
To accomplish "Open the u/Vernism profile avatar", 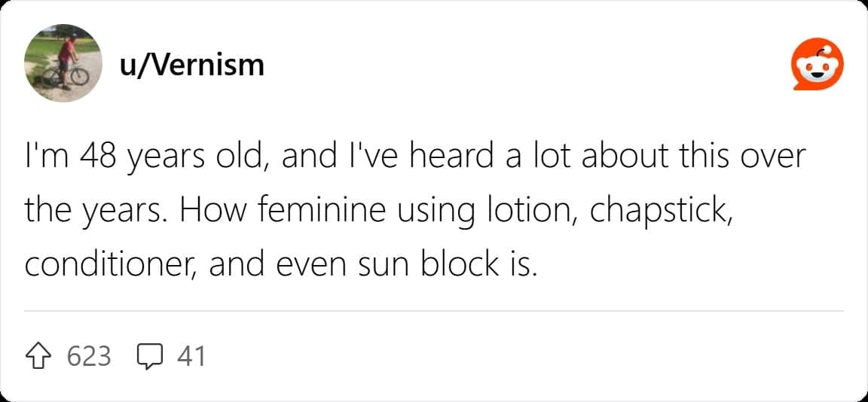I will [x=63, y=64].
